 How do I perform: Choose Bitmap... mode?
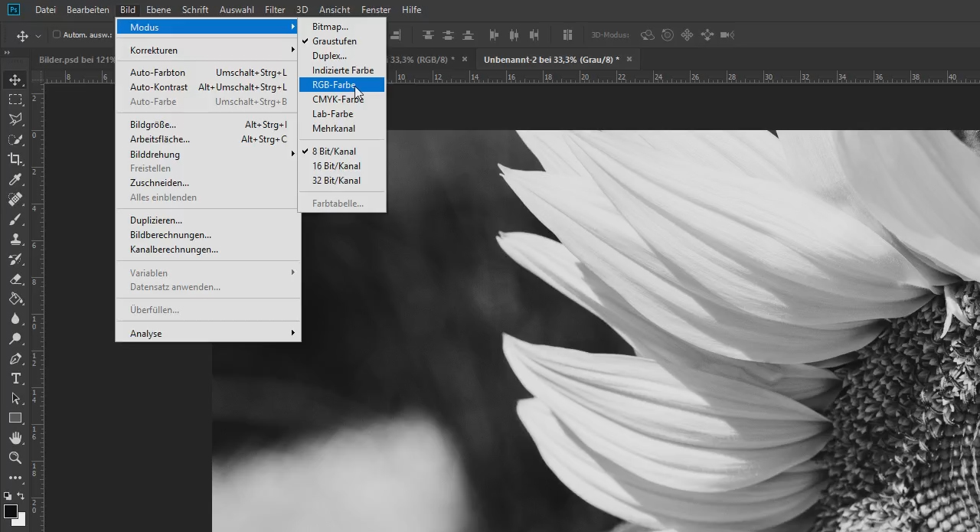(341, 27)
